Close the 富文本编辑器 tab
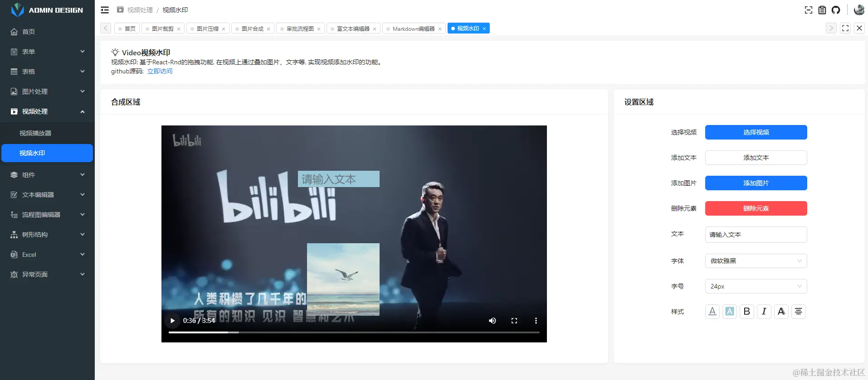This screenshot has width=868, height=380. point(375,29)
